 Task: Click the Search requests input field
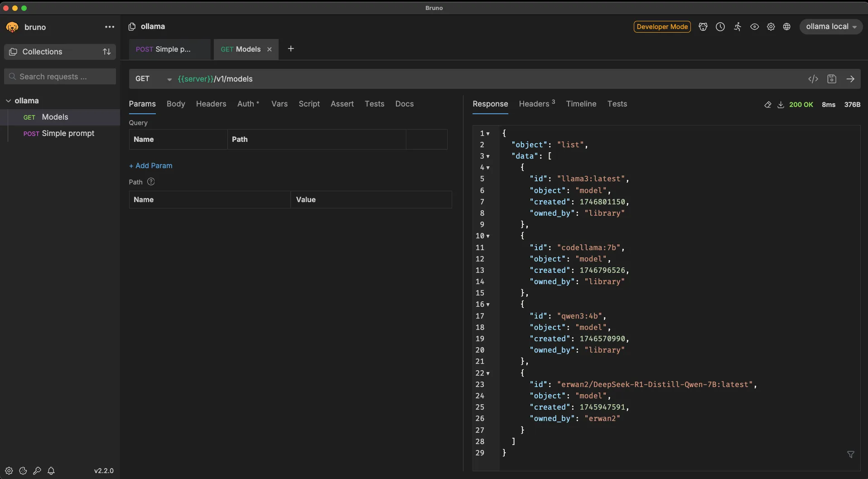click(x=60, y=77)
